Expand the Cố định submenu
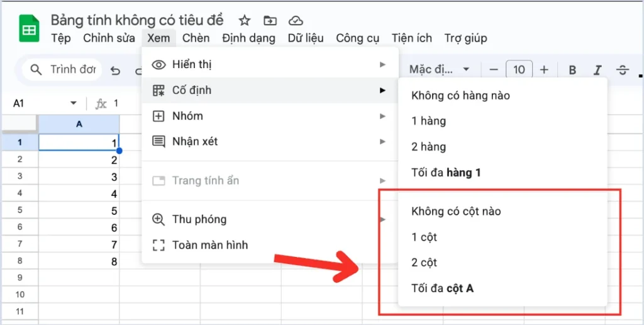Viewport: 644px width, 325px height. (x=270, y=91)
